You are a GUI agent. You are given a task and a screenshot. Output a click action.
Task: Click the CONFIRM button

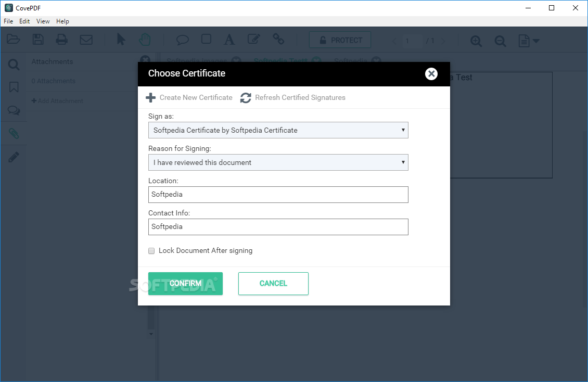185,284
